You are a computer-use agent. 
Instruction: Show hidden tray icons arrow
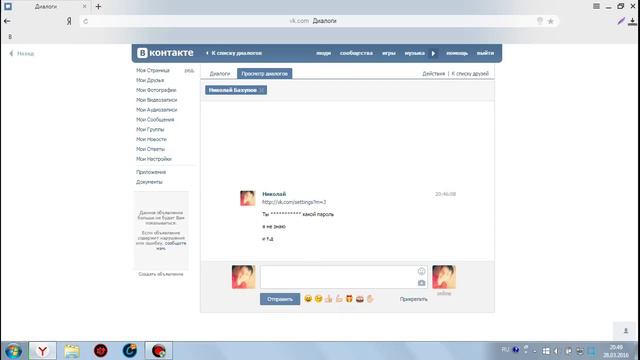pos(535,351)
